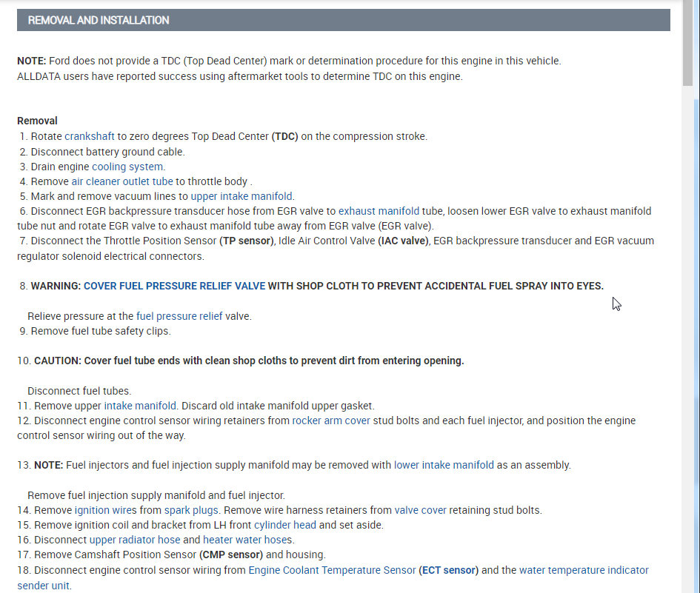Follow the water temperature indicator link

[584, 570]
